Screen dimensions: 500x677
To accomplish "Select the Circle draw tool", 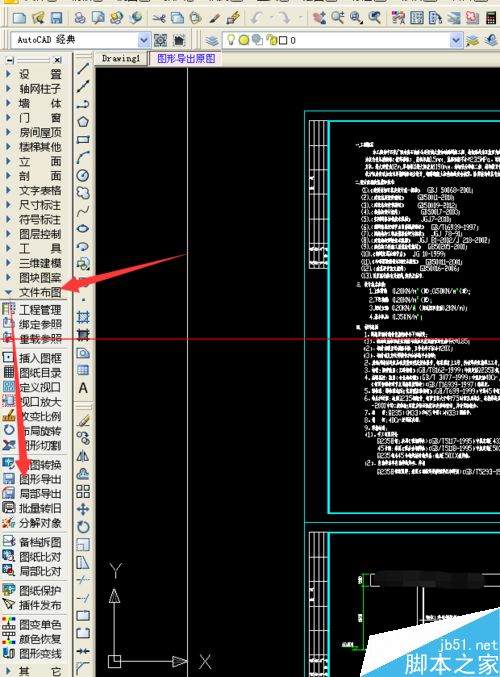I will [x=83, y=175].
